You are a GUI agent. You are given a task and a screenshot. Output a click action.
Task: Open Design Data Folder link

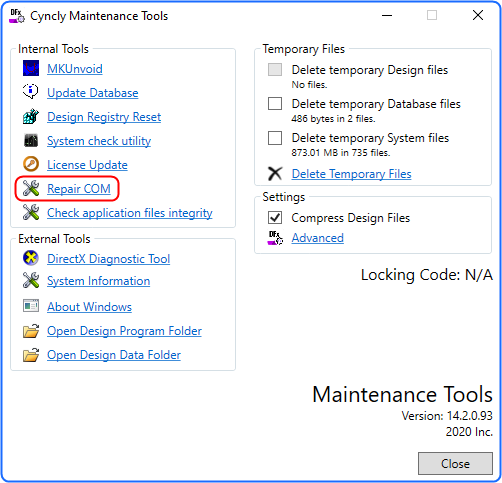point(114,355)
